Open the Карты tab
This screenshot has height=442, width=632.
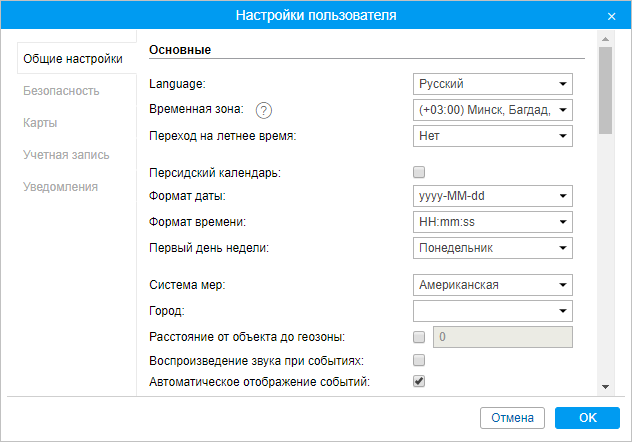tap(40, 122)
